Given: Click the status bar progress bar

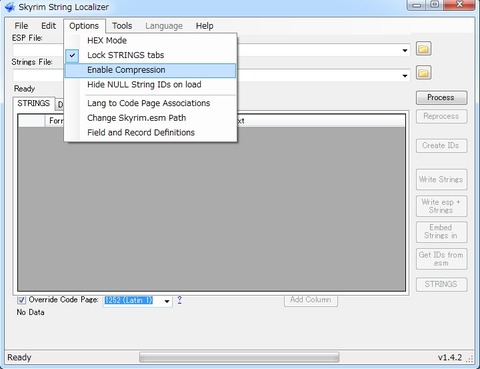Looking at the screenshot, I should coord(239,357).
